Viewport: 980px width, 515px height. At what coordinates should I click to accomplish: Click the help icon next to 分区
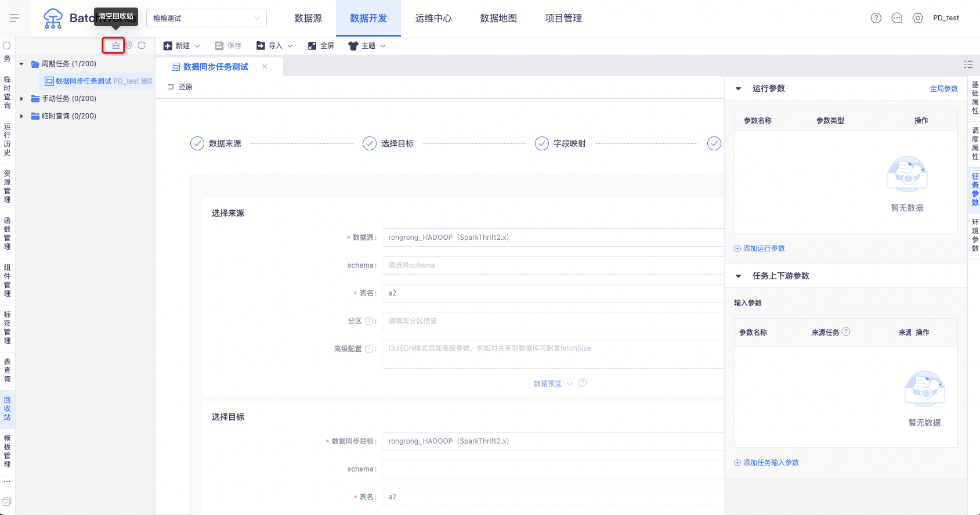[x=368, y=320]
